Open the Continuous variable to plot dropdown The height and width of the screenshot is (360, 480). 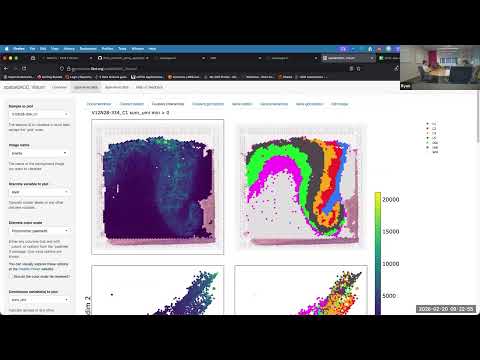(39, 300)
